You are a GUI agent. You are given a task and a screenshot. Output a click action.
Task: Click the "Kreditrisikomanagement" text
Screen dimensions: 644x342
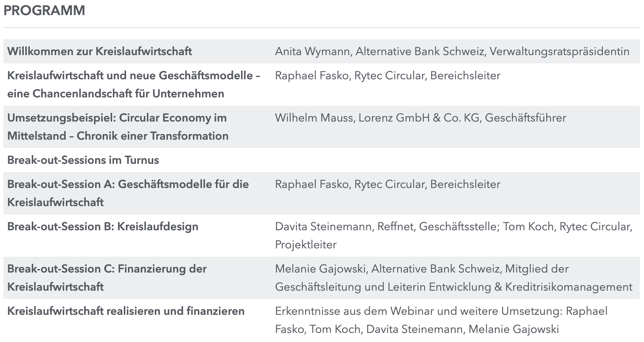point(569,287)
